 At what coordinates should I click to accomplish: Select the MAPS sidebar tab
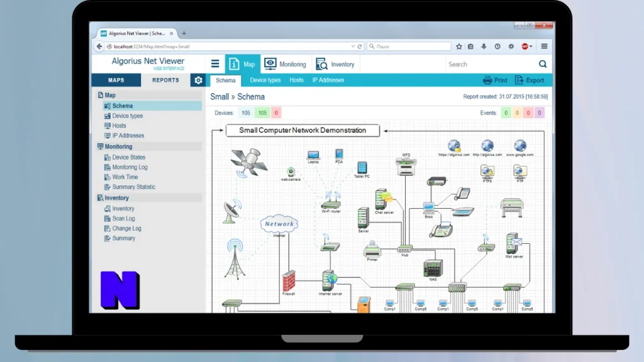(x=116, y=80)
